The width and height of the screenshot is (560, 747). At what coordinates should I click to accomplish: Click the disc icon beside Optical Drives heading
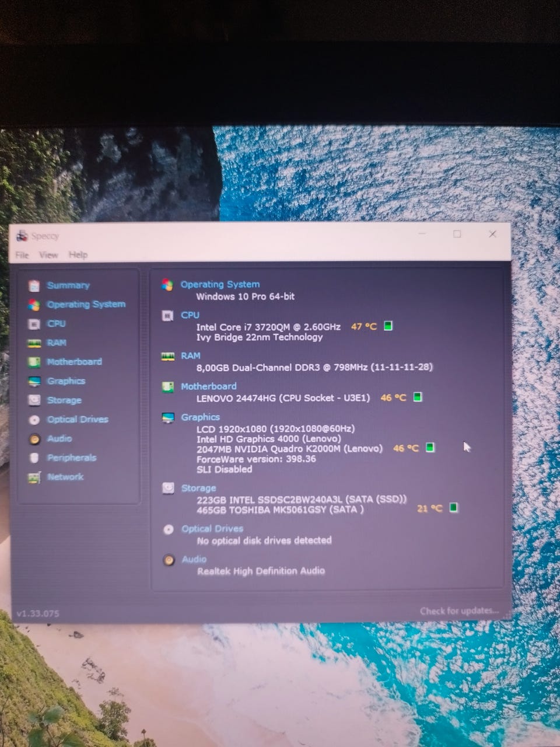pos(169,529)
